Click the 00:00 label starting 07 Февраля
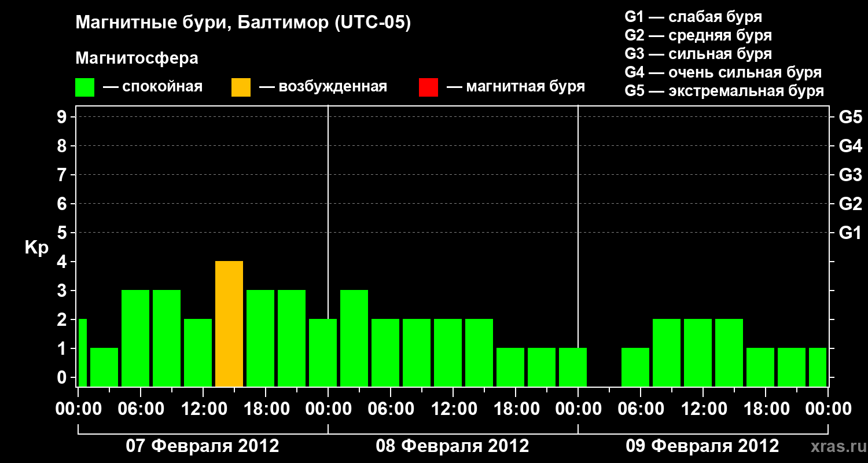This screenshot has height=463, width=868. coord(78,409)
